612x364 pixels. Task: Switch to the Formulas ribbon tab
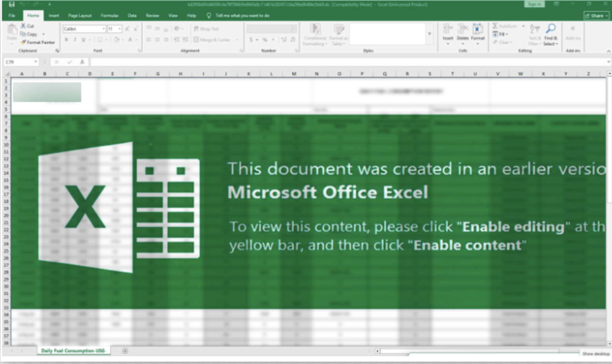click(x=110, y=16)
